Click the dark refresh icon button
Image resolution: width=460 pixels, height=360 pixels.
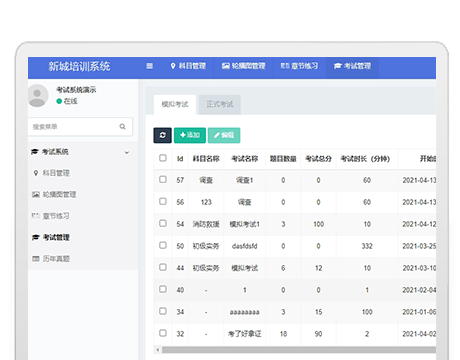click(162, 135)
